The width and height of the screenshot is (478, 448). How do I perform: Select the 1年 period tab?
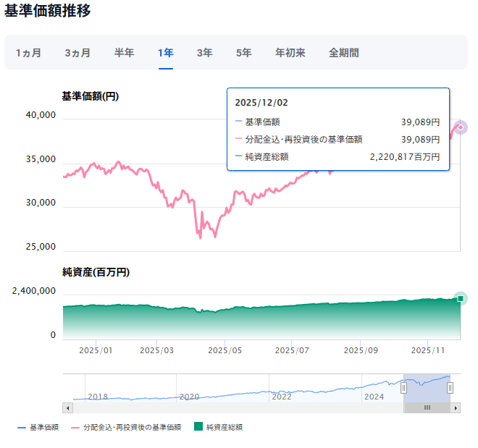166,53
